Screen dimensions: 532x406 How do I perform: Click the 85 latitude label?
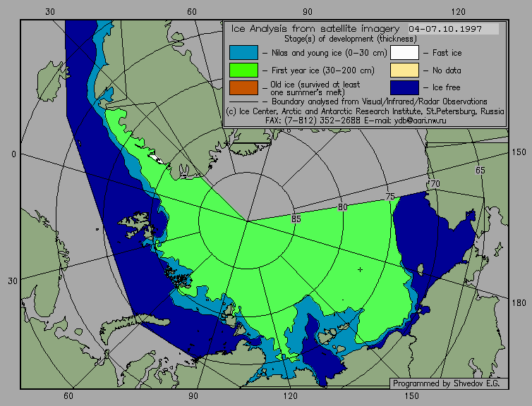pos(296,219)
